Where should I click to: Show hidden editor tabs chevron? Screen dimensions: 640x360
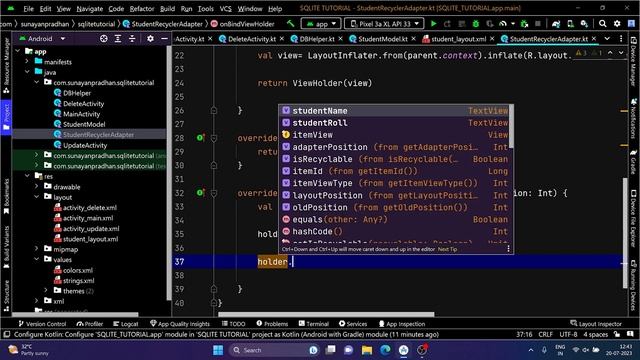click(607, 38)
